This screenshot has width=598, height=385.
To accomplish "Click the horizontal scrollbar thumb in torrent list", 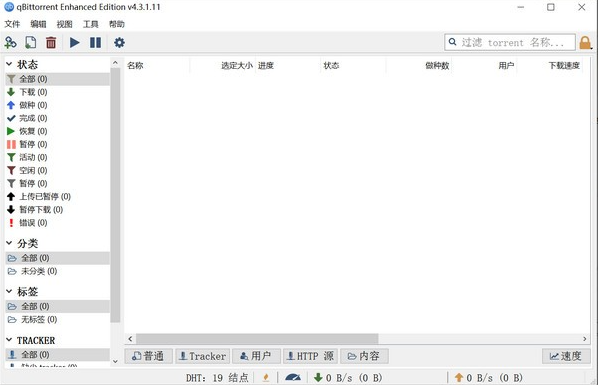I will point(257,339).
